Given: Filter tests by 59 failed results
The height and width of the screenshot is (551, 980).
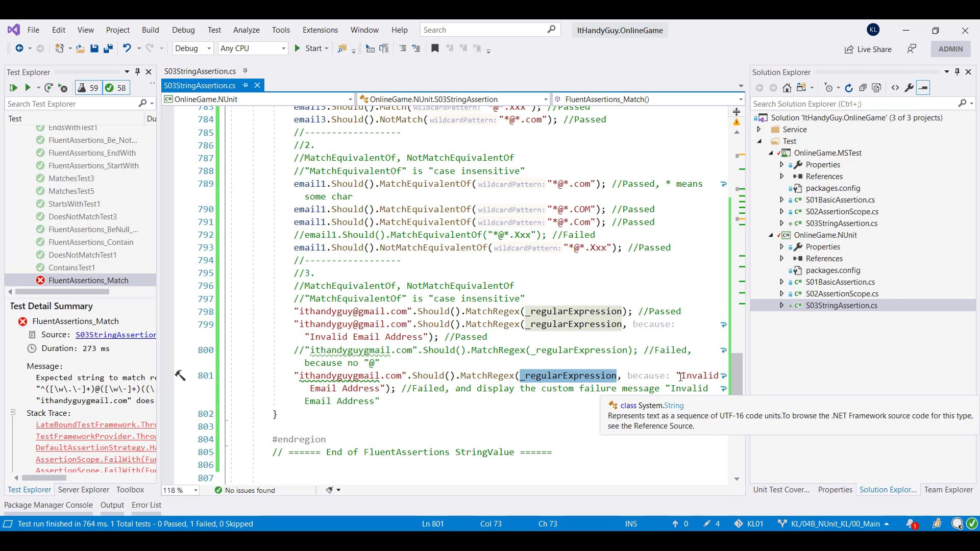Looking at the screenshot, I should click(87, 88).
